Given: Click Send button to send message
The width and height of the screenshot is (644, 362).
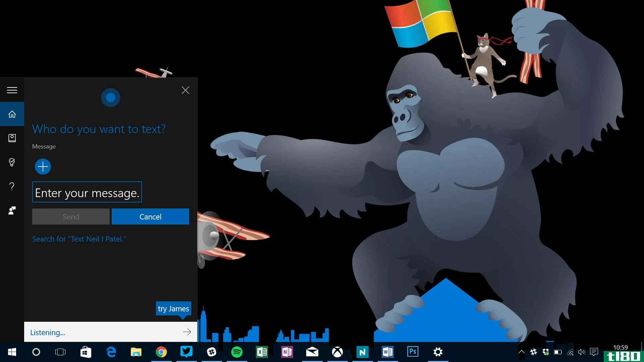Looking at the screenshot, I should point(71,216).
